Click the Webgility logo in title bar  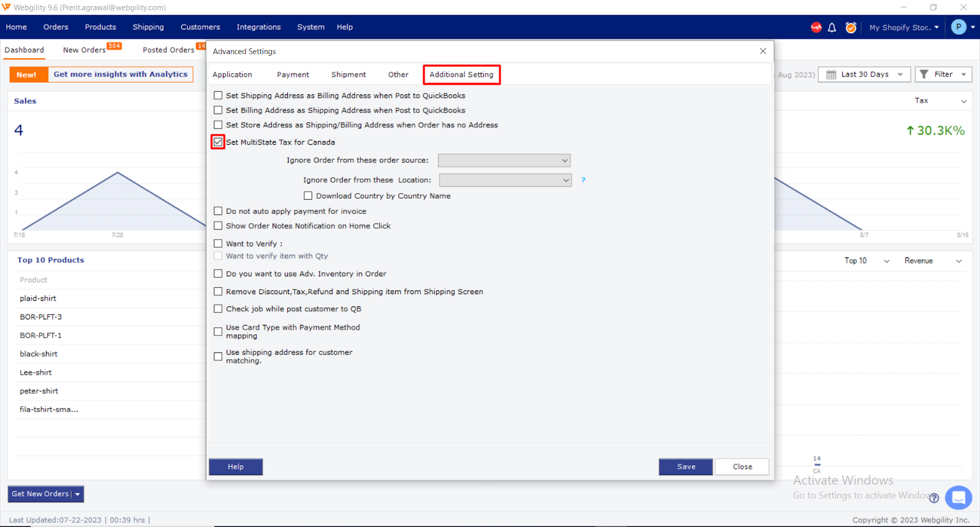click(6, 7)
